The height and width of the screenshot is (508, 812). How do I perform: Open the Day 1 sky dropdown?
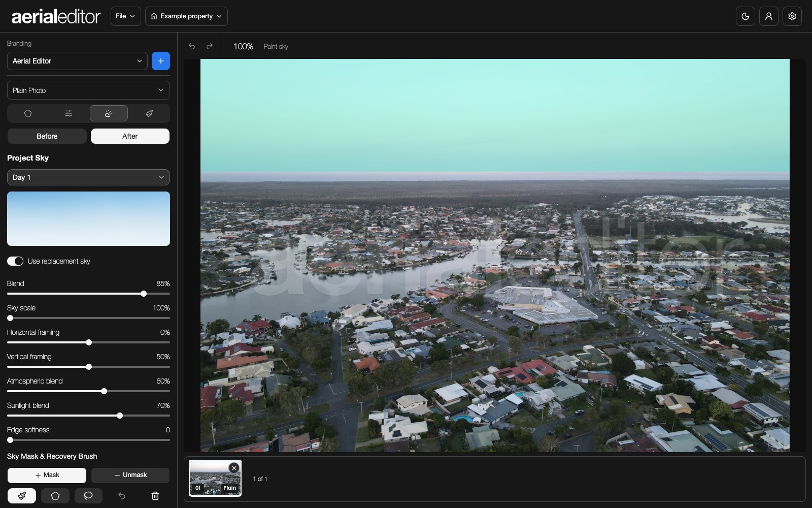point(88,177)
